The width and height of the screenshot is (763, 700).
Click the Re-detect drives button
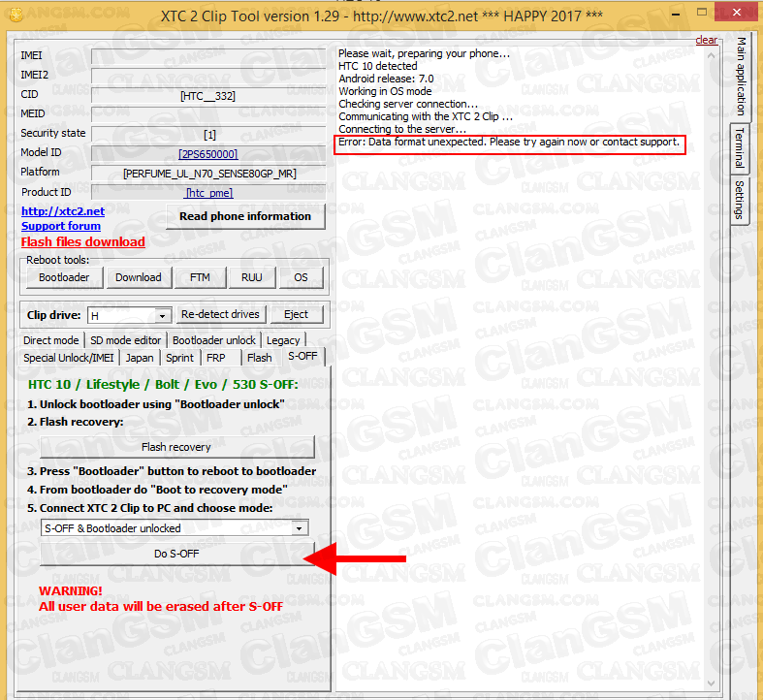click(220, 314)
